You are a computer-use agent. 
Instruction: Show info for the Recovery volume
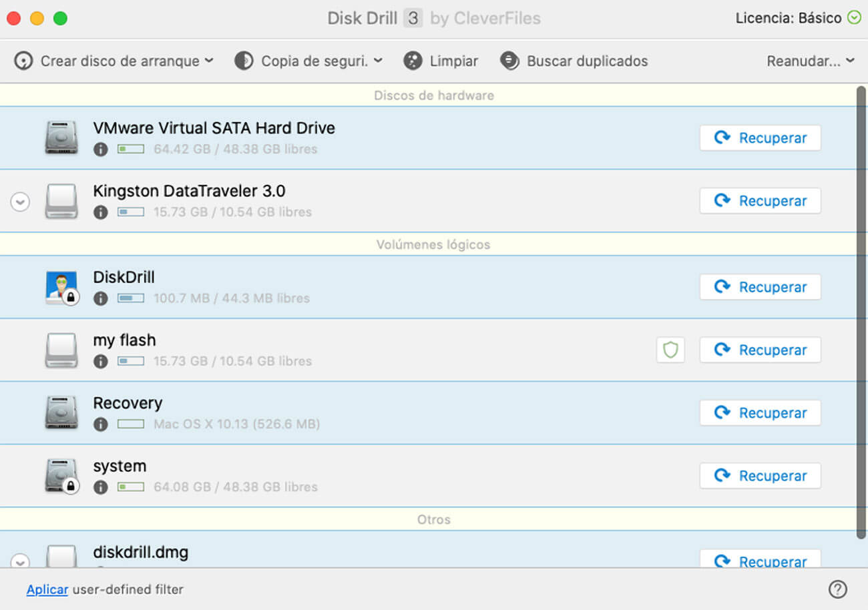[x=100, y=424]
